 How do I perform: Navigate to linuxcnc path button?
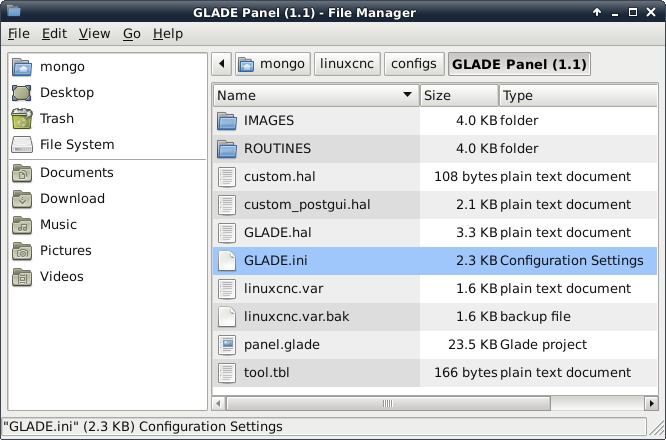click(x=347, y=64)
